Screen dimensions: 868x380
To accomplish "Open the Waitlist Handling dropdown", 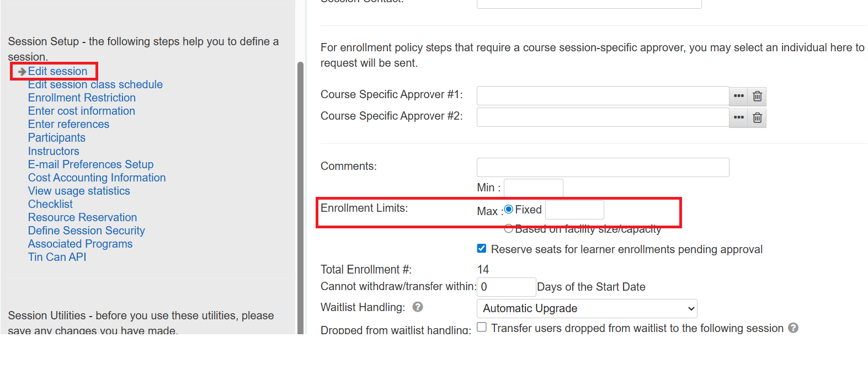I will click(587, 308).
